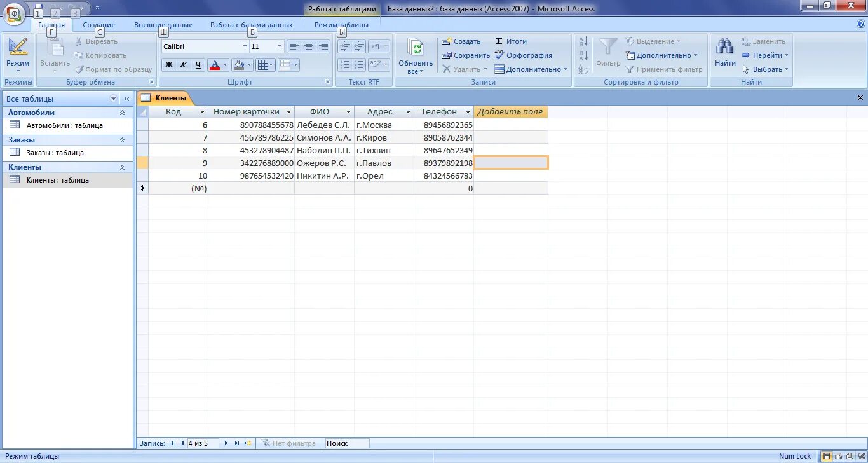Create new blank record in navigator

point(248,443)
